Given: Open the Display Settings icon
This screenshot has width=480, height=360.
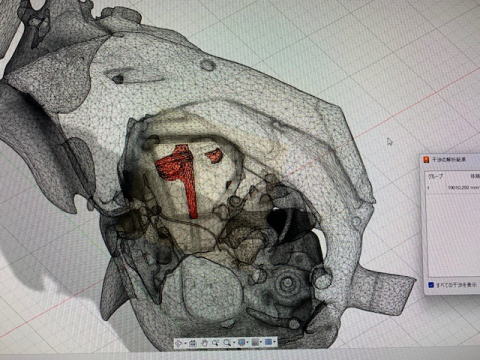Looking at the screenshot, I should pyautogui.click(x=242, y=342).
